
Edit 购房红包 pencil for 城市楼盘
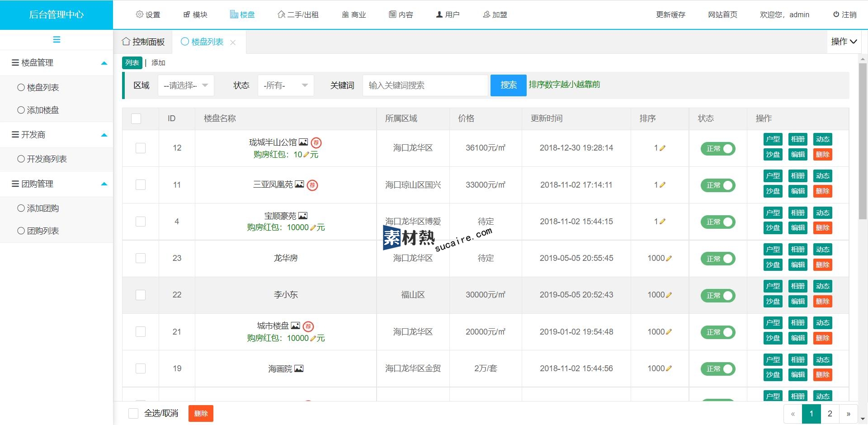click(313, 338)
